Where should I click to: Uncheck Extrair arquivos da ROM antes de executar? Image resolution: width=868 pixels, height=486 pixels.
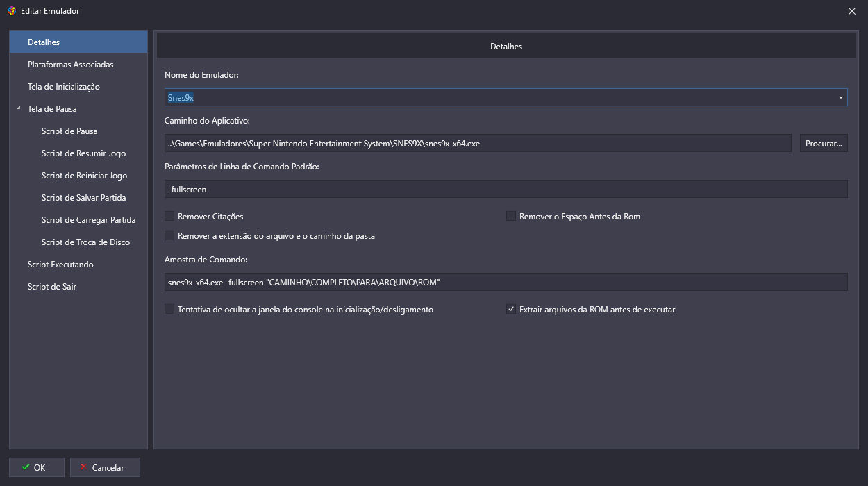point(511,310)
